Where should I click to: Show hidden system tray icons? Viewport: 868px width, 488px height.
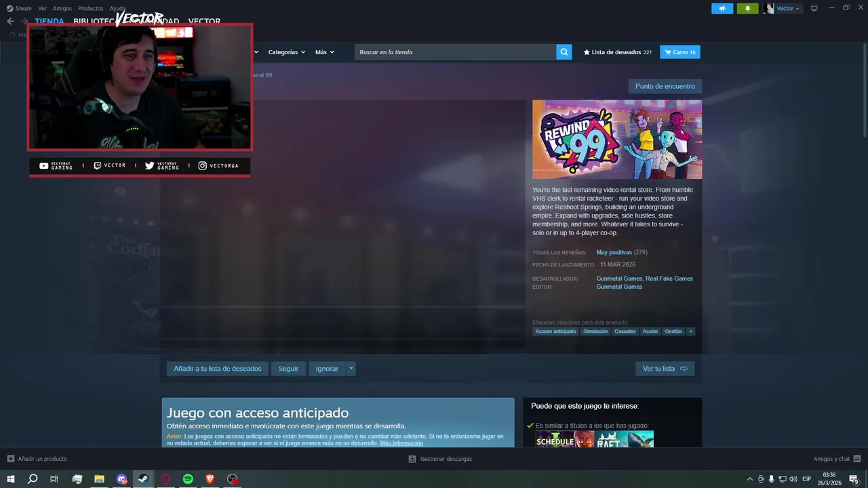click(x=749, y=479)
